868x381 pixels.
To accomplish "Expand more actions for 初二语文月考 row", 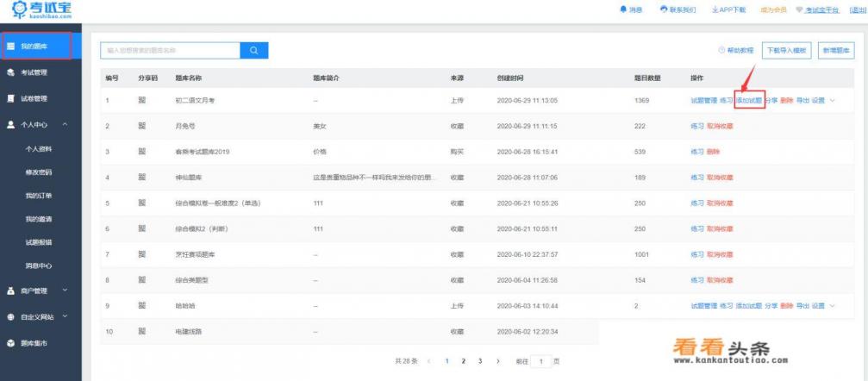I will tap(832, 101).
